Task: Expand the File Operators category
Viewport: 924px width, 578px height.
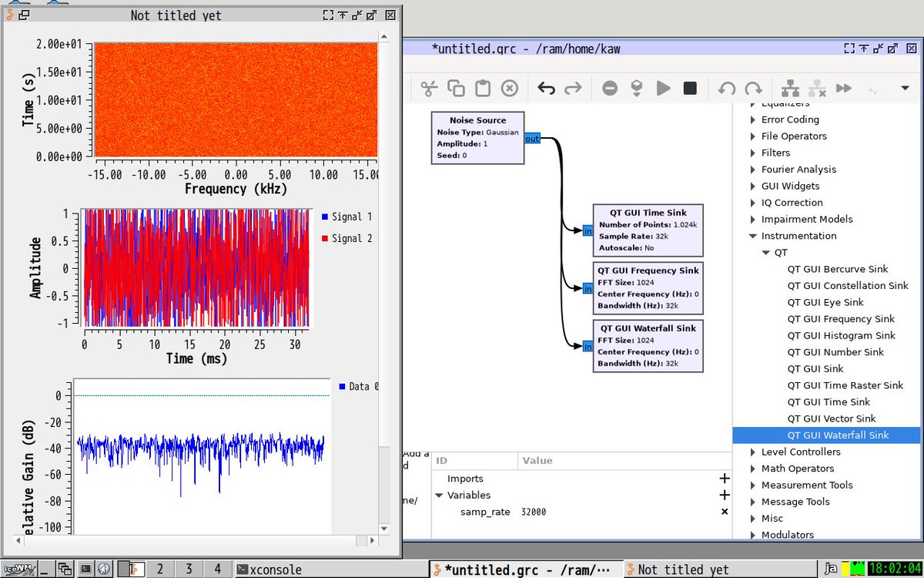Action: [753, 136]
